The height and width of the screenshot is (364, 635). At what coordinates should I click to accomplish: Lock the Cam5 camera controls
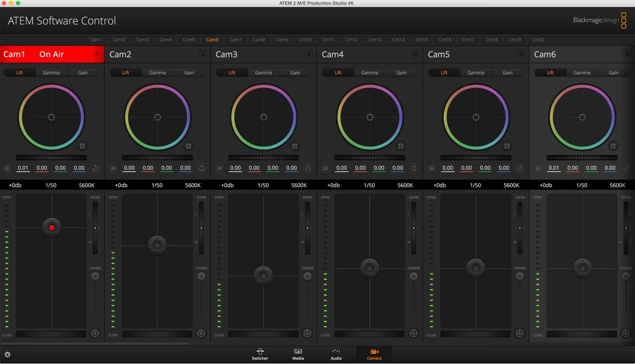(520, 54)
